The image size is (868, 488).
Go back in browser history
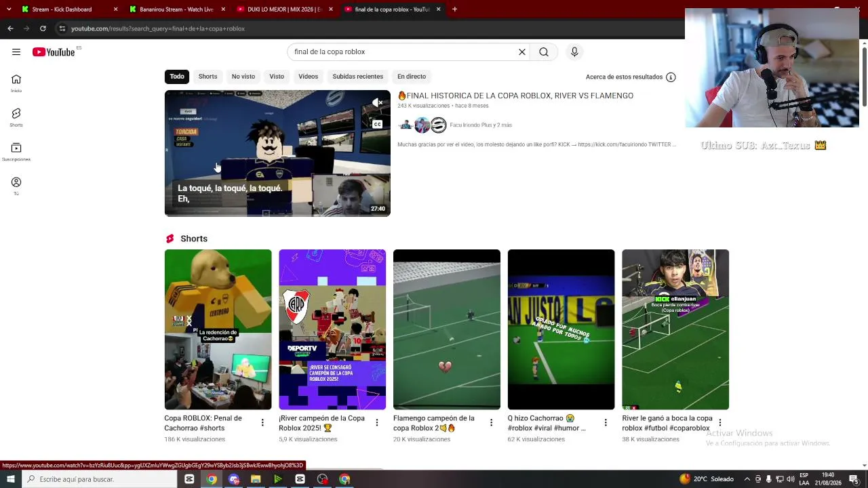[10, 28]
